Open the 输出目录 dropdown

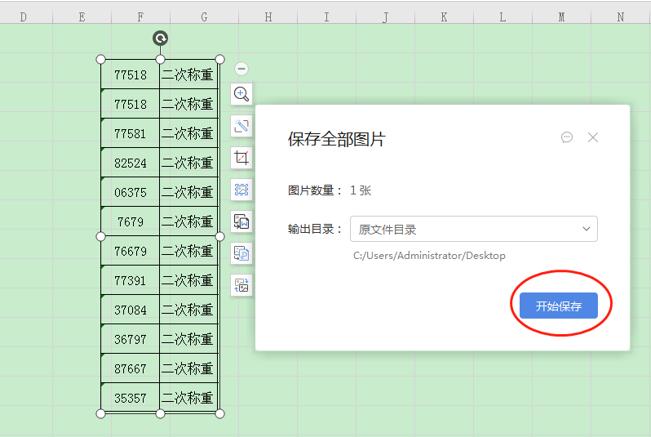(x=474, y=229)
